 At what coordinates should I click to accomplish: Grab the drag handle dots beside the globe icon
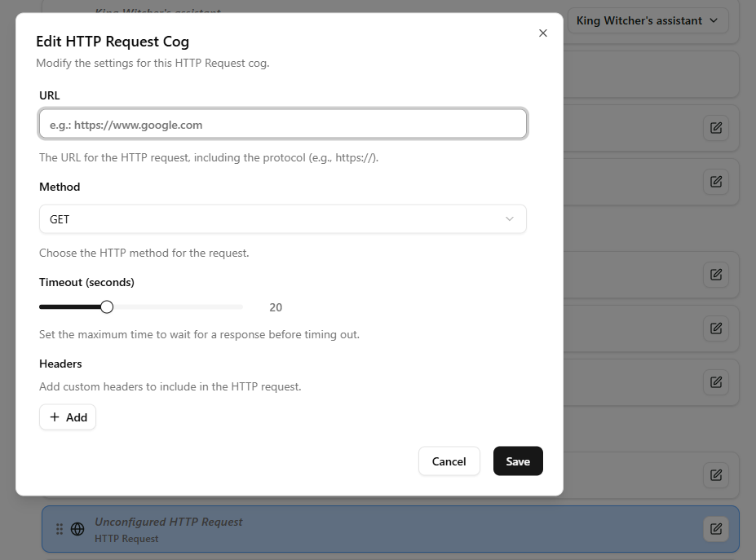pos(59,528)
